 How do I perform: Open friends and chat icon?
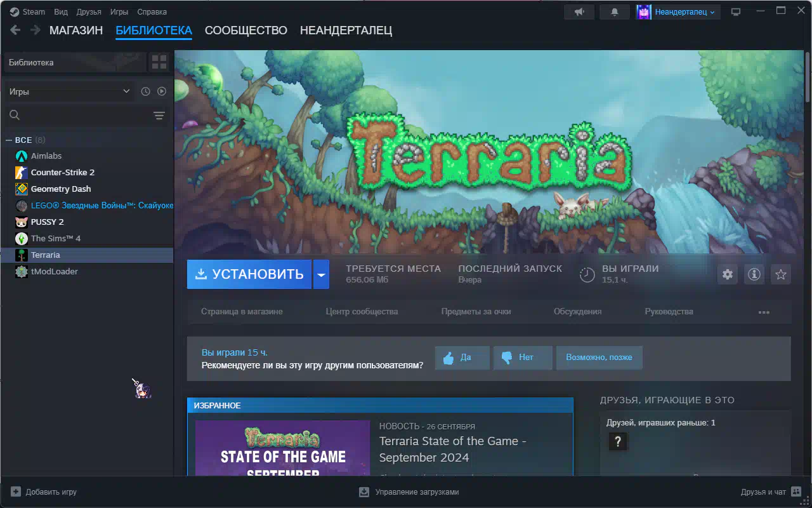point(796,491)
